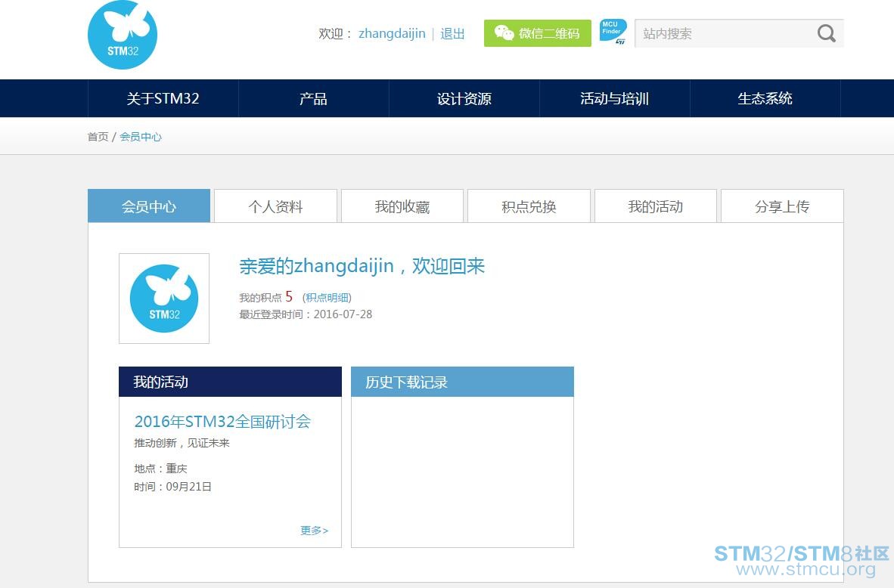This screenshot has width=894, height=588.
Task: Click the 我的活动 panel header
Action: coord(231,382)
